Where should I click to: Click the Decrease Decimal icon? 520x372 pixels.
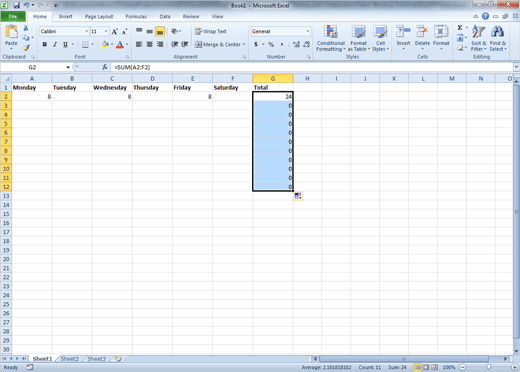pyautogui.click(x=307, y=44)
